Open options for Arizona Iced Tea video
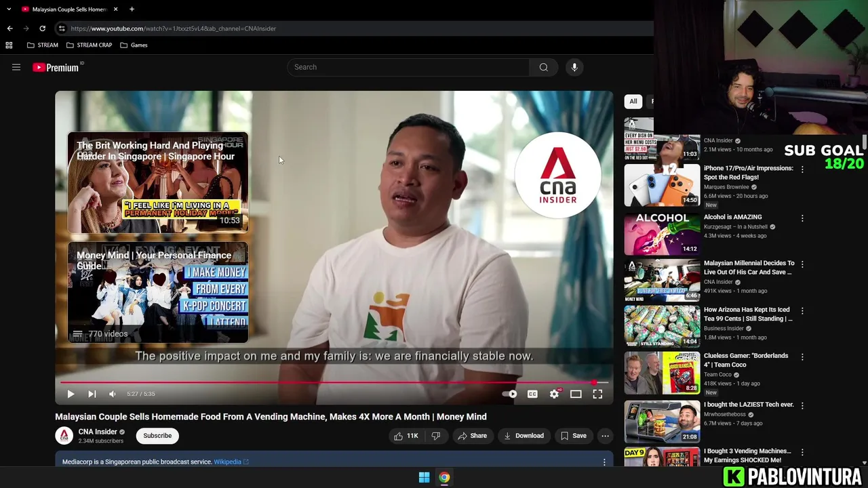Screen dimensions: 868x488 point(802,311)
